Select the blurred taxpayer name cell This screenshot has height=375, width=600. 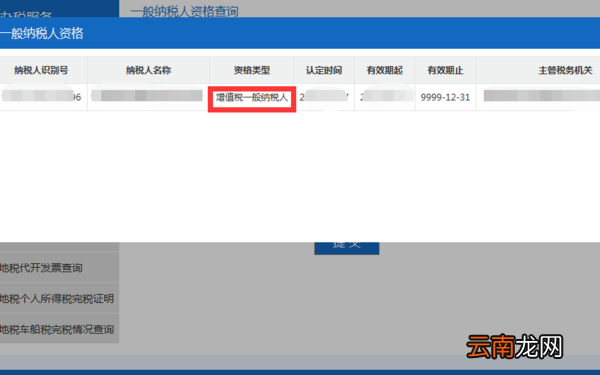pos(148,98)
